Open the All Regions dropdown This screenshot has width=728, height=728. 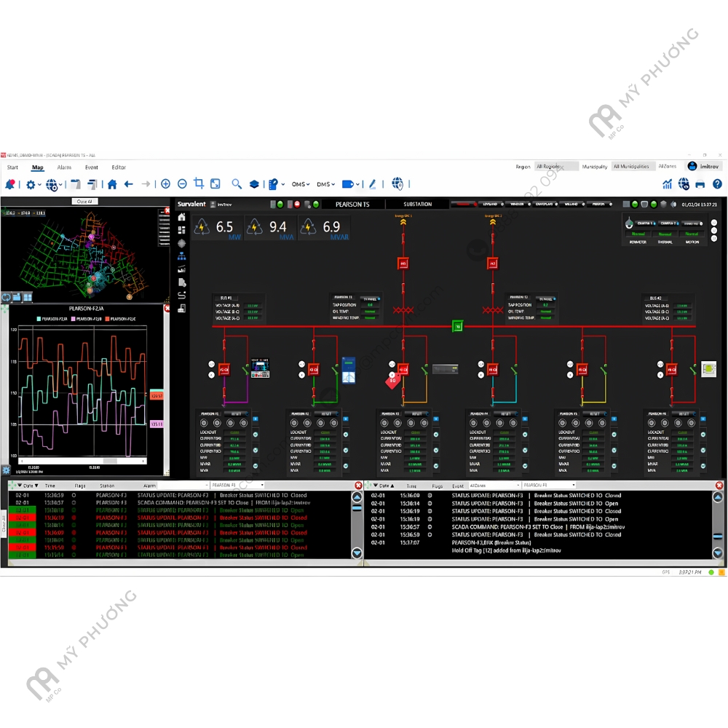pos(556,167)
